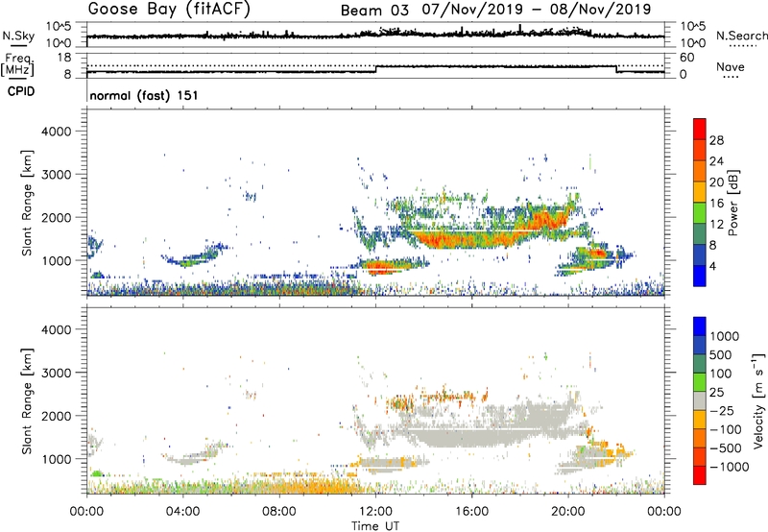Viewport: 768px width, 532px height.
Task: Click the Goose Bay (fitACF) title
Action: [x=169, y=10]
